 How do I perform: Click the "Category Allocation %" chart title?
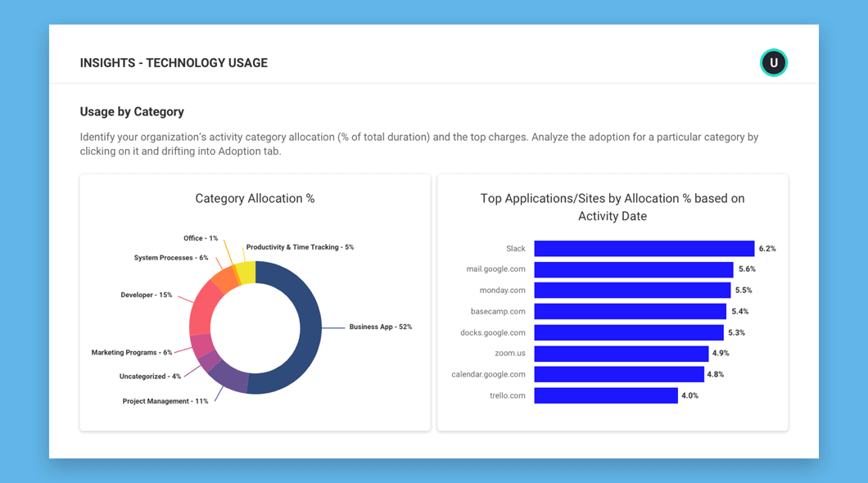click(255, 199)
